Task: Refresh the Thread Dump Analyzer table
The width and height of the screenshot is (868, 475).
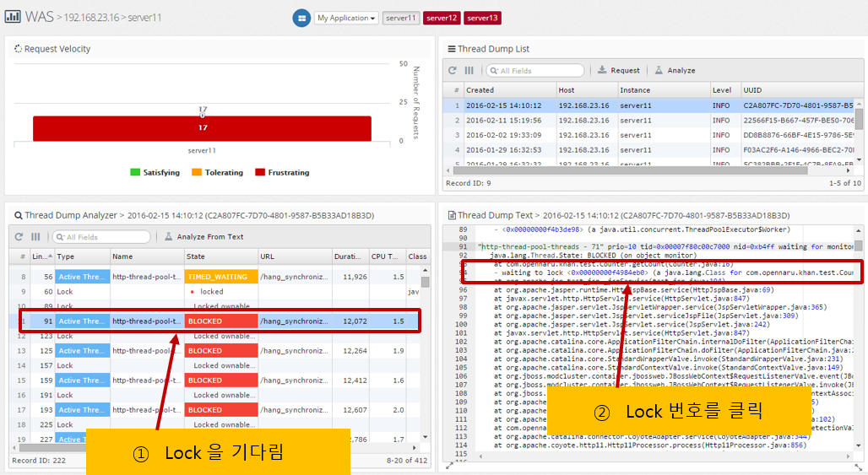Action: 19,237
